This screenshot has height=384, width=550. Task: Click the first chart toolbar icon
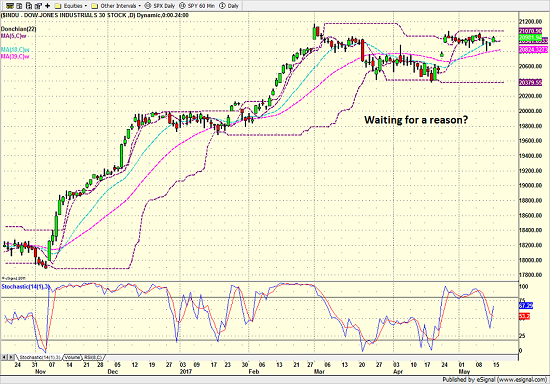pos(10,6)
